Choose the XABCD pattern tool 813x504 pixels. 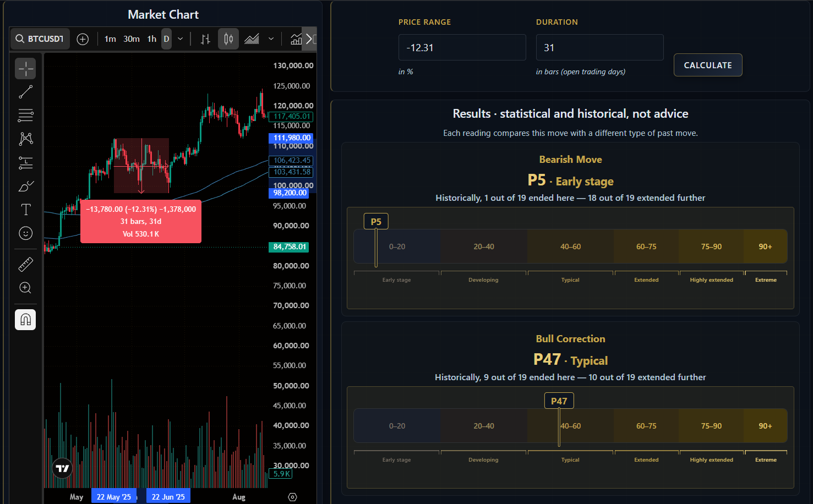[x=25, y=139]
